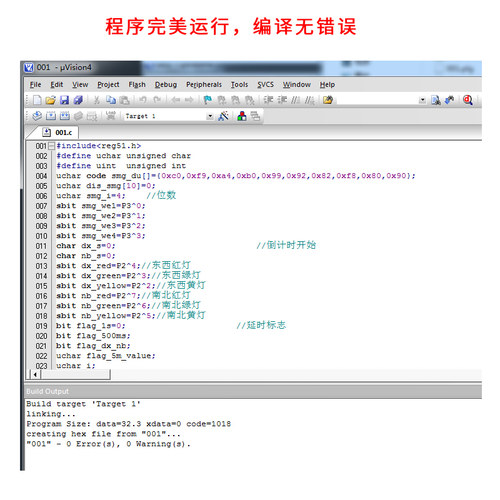Image resolution: width=500 pixels, height=500 pixels.
Task: Open Target Options with the magic wand icon
Action: point(223,116)
